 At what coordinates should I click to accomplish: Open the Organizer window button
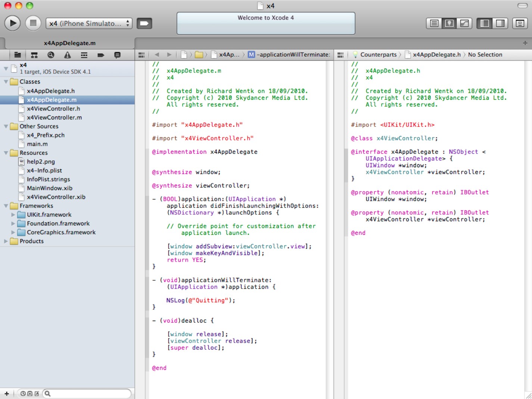[x=520, y=24]
